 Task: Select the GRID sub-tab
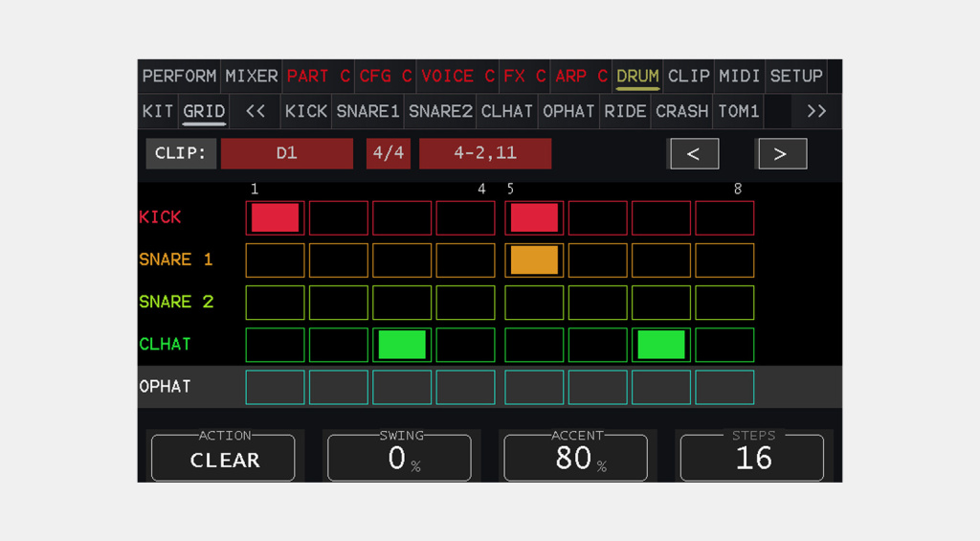pos(204,111)
